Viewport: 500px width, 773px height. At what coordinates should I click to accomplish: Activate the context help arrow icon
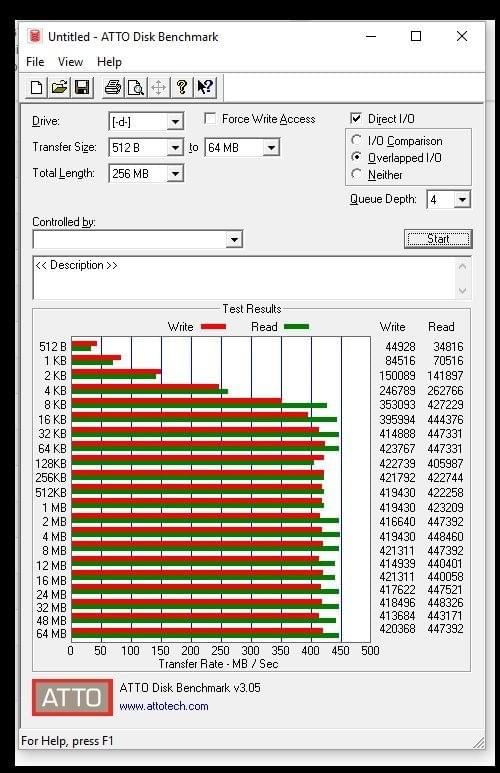205,88
